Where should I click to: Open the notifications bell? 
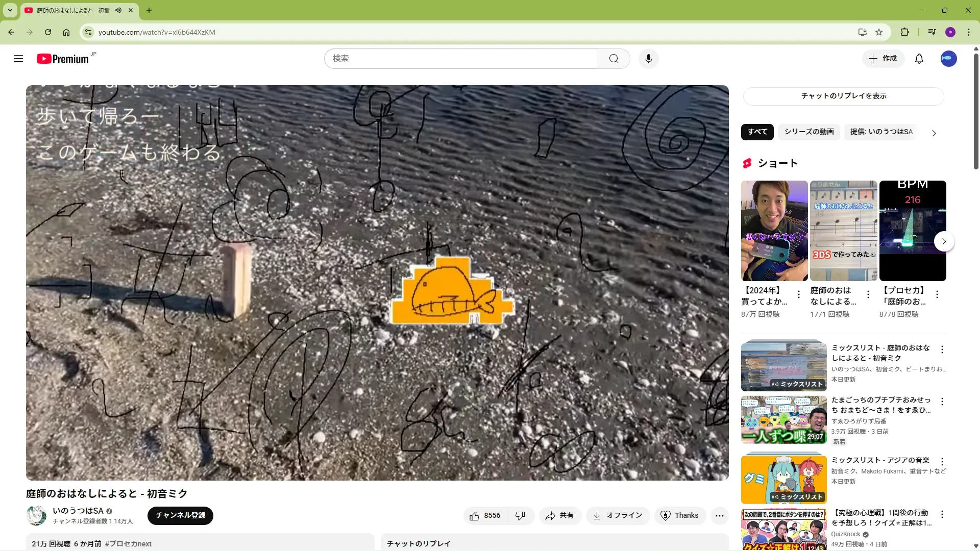(919, 59)
